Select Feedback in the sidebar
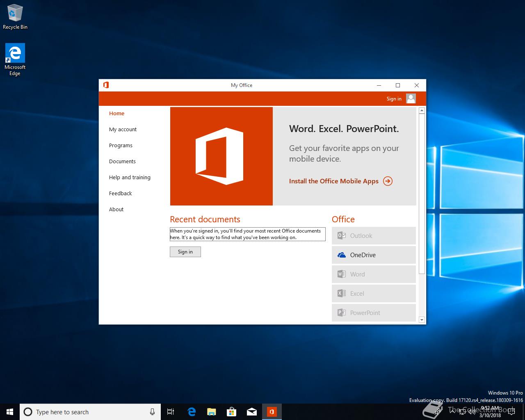The image size is (525, 420). [x=120, y=194]
